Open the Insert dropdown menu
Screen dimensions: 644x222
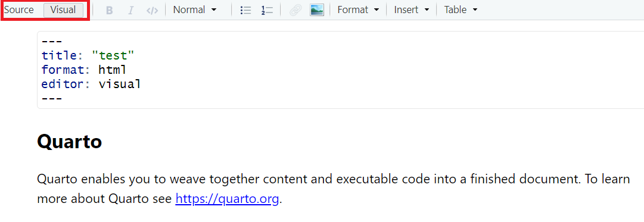coord(412,10)
